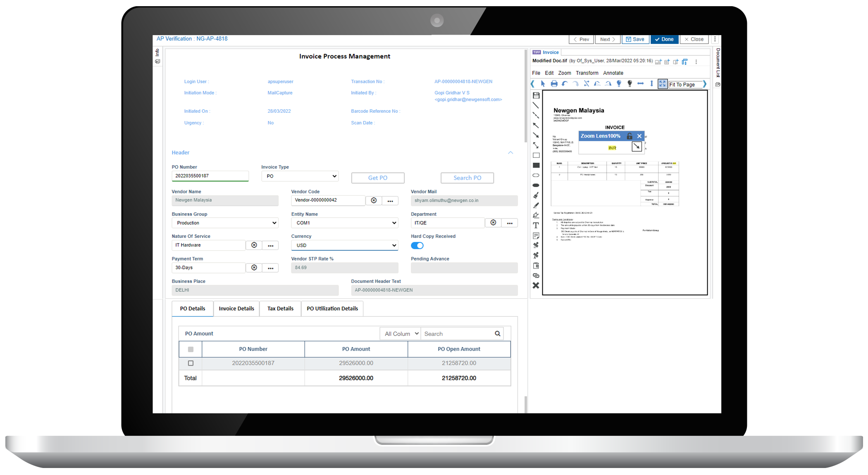Open the Edit menu in document viewer

tap(549, 73)
